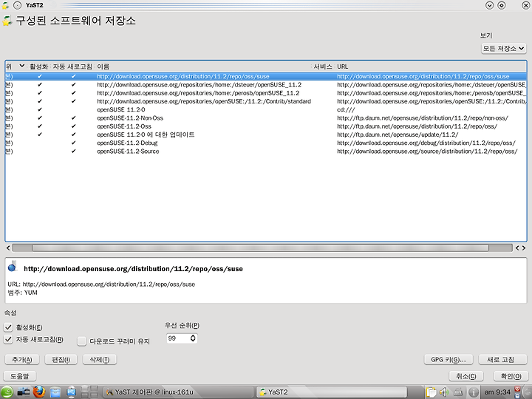
Task: Sort by 자동 새로고침 column header
Action: [x=72, y=66]
